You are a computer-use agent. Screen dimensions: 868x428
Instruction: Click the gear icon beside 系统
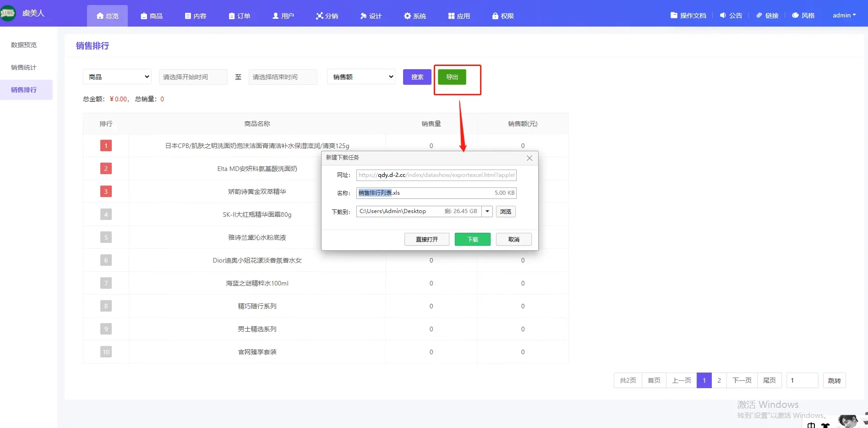point(407,16)
